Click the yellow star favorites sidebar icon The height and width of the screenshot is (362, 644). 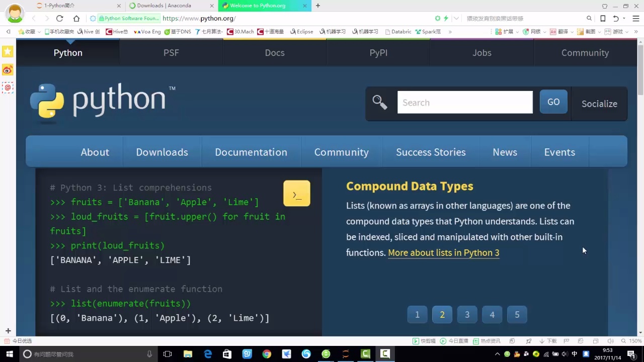tap(8, 52)
